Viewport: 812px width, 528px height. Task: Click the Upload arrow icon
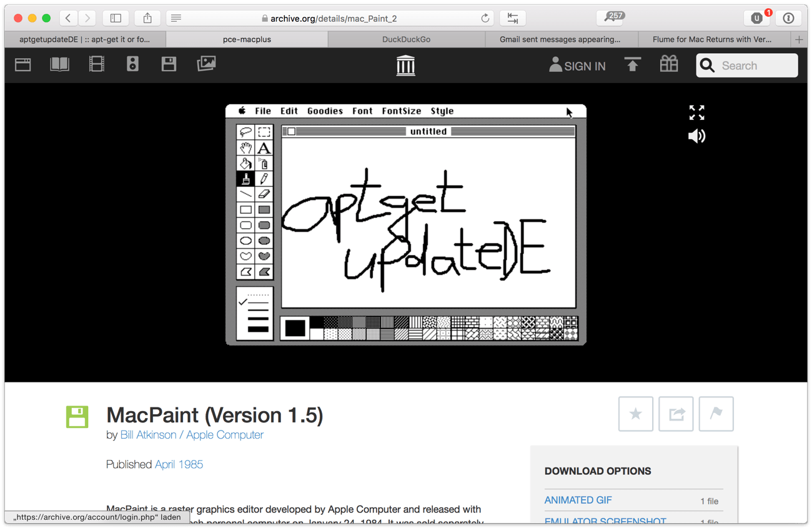tap(633, 64)
